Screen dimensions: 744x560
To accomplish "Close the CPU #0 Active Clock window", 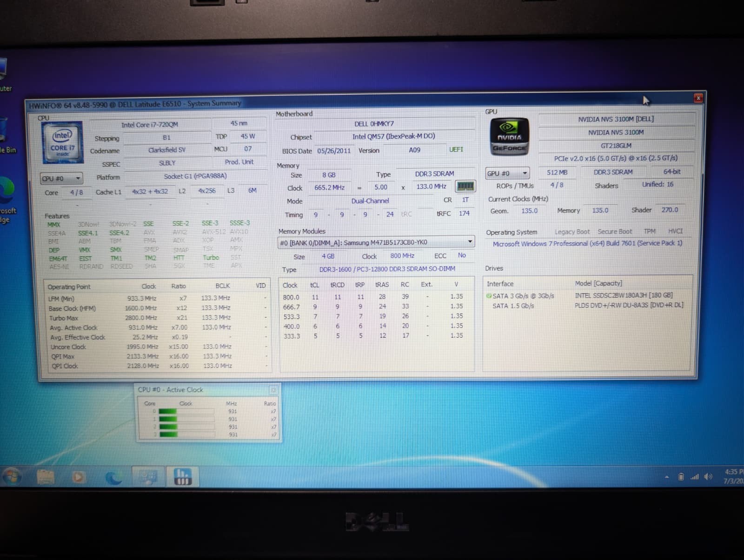I will [x=273, y=390].
